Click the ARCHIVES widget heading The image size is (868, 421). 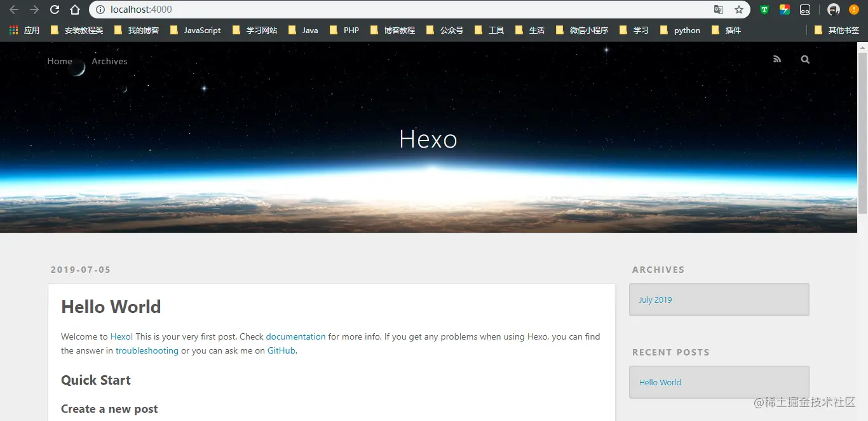coord(658,270)
